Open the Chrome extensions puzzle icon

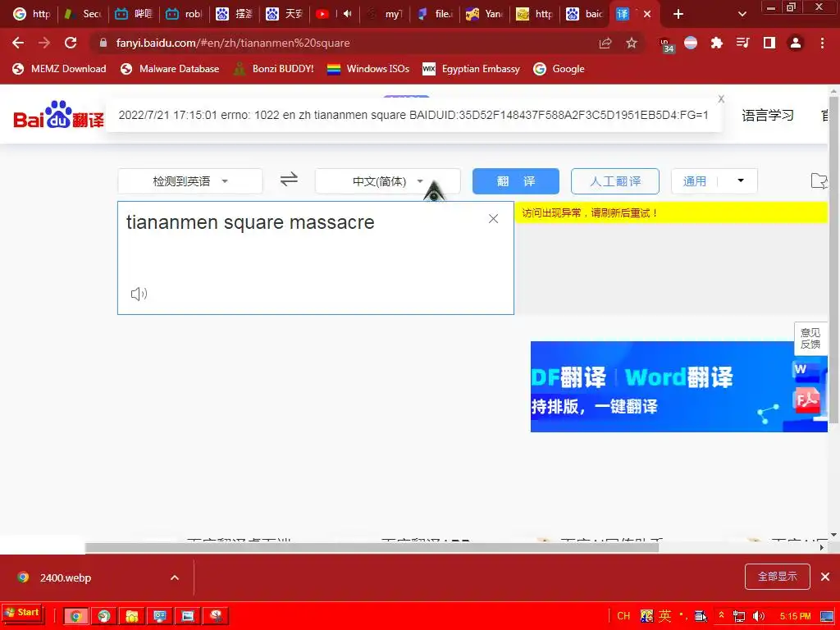click(716, 43)
